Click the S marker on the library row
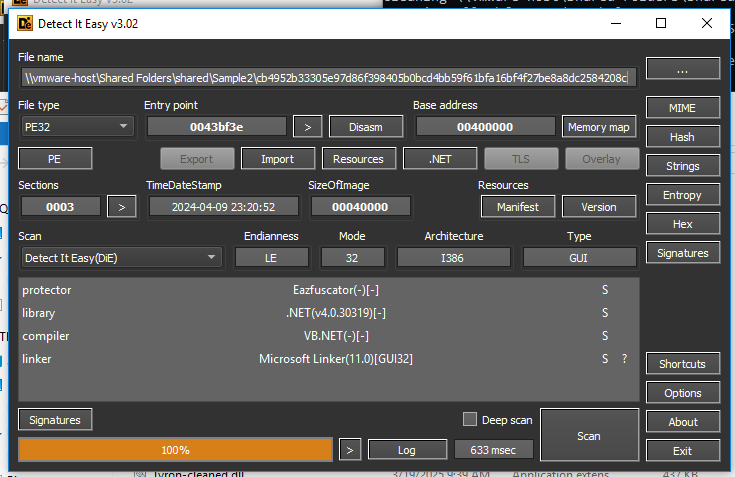Viewport: 735px width, 477px height. tap(605, 313)
